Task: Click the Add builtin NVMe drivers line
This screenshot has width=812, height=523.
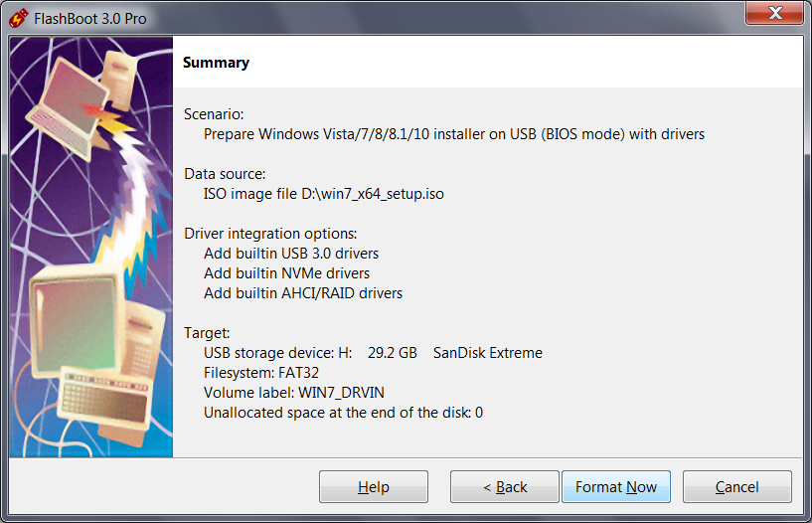Action: (287, 272)
